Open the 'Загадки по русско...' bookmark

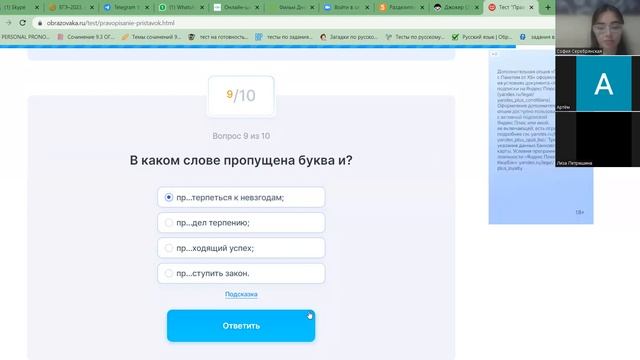[349, 37]
